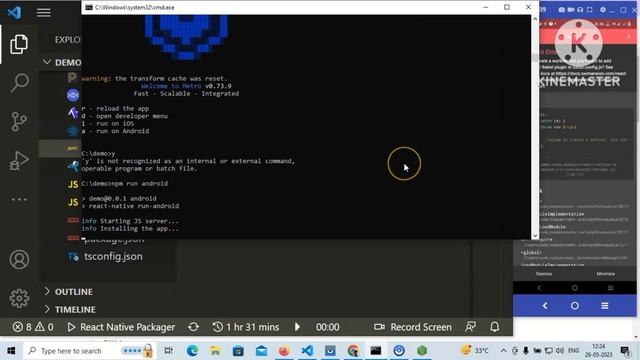Open the Accounts menu in activity bar
640x360 pixels.
click(19, 260)
